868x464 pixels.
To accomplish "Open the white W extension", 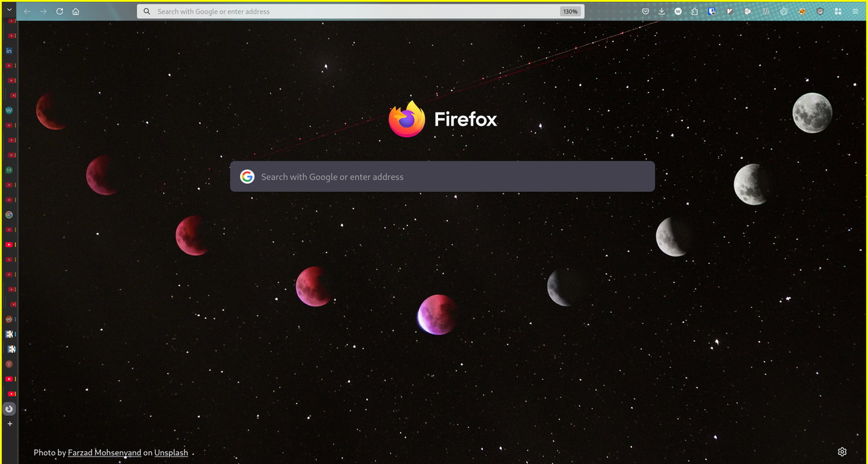I will [x=678, y=12].
